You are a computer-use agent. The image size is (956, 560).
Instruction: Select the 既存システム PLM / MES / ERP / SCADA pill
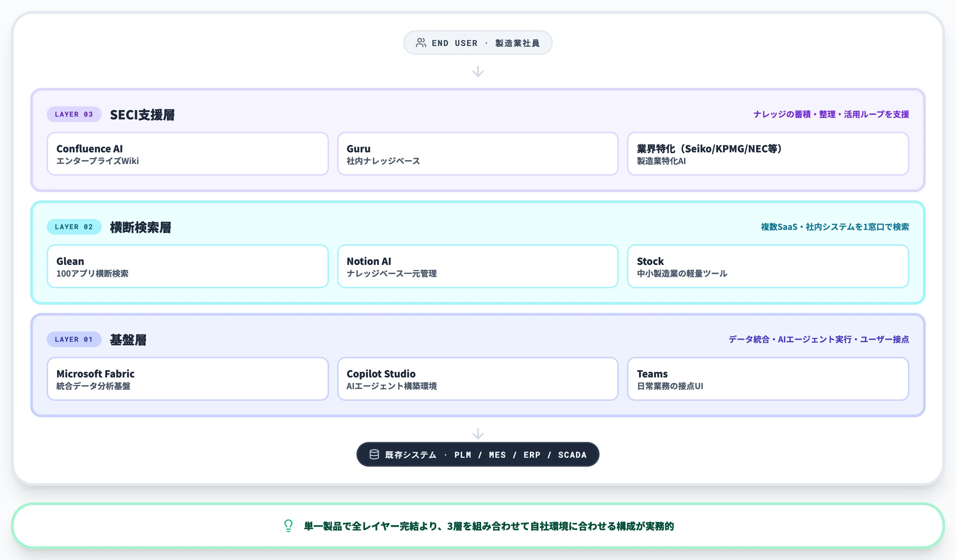[x=478, y=454]
